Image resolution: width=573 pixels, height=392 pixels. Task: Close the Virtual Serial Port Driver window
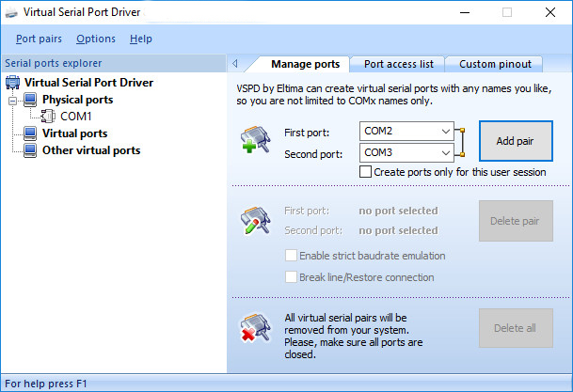point(550,13)
